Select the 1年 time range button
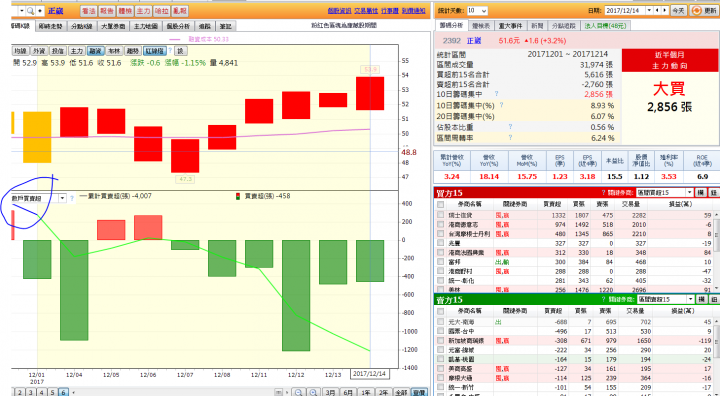Screen dimensions: 720x396 click(366, 392)
